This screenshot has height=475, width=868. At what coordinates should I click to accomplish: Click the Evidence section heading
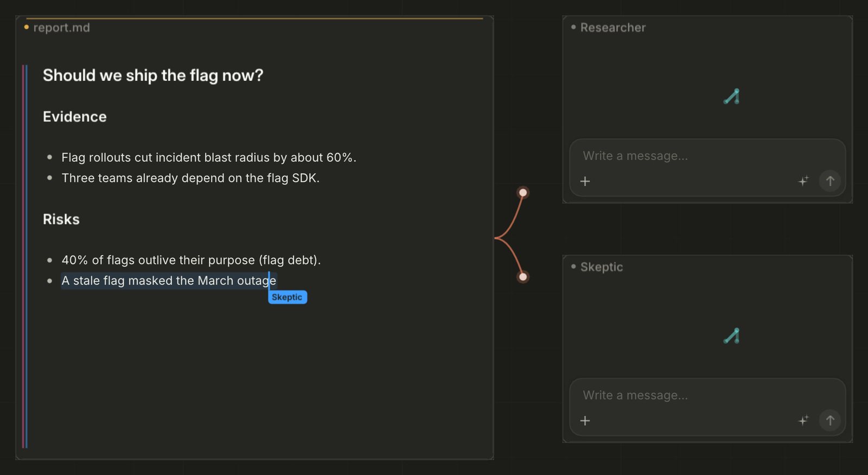point(75,117)
